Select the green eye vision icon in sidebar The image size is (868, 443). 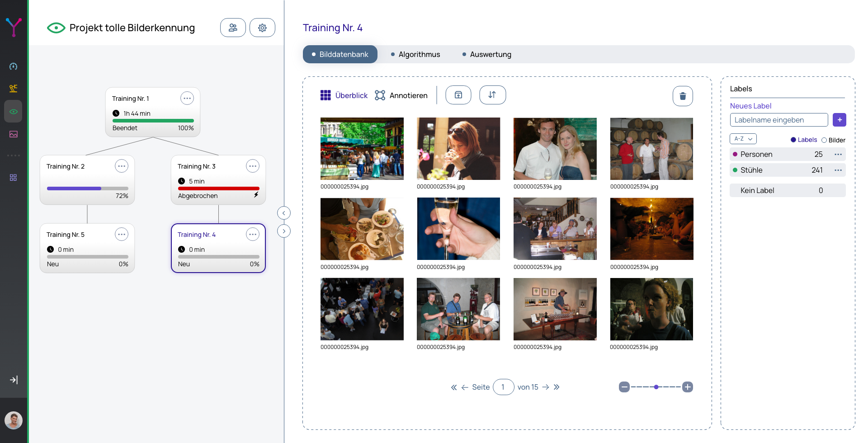coord(14,111)
